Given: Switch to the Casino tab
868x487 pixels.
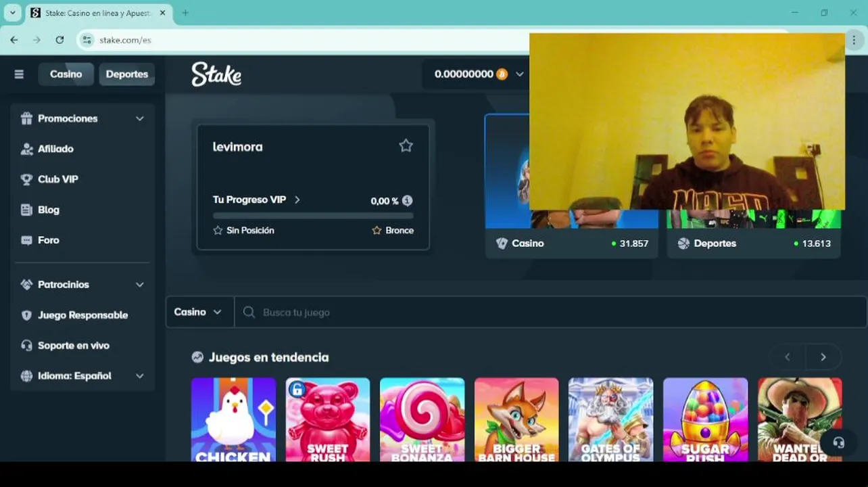Looking at the screenshot, I should click(x=66, y=74).
